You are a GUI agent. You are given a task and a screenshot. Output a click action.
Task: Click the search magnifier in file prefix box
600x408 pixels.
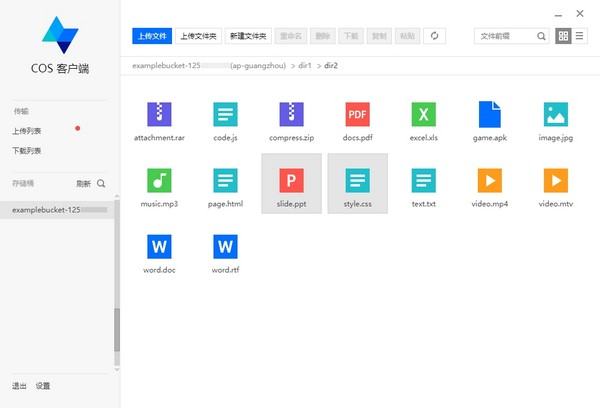pyautogui.click(x=541, y=36)
